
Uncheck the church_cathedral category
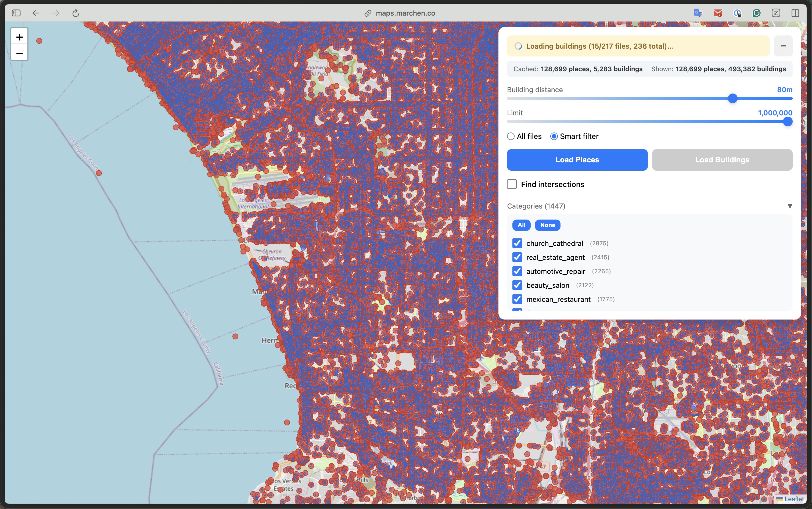click(517, 243)
